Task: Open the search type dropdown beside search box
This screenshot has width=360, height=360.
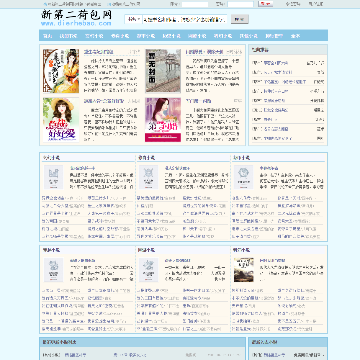Action: coord(134,19)
